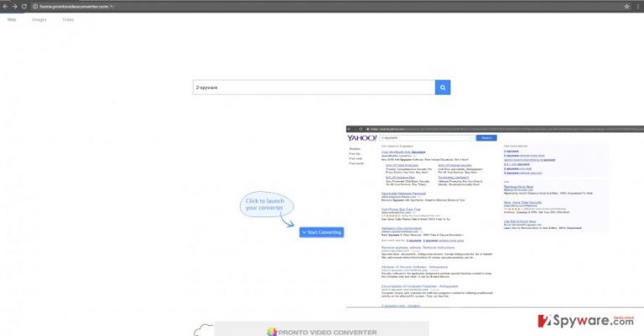Click the Start Converting button
Image resolution: width=644 pixels, height=336 pixels.
[322, 232]
